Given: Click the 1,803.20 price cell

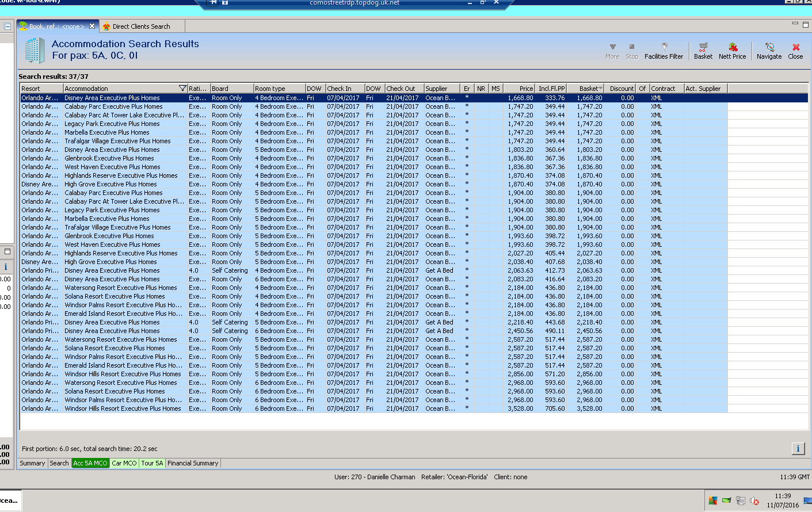Looking at the screenshot, I should click(x=520, y=150).
